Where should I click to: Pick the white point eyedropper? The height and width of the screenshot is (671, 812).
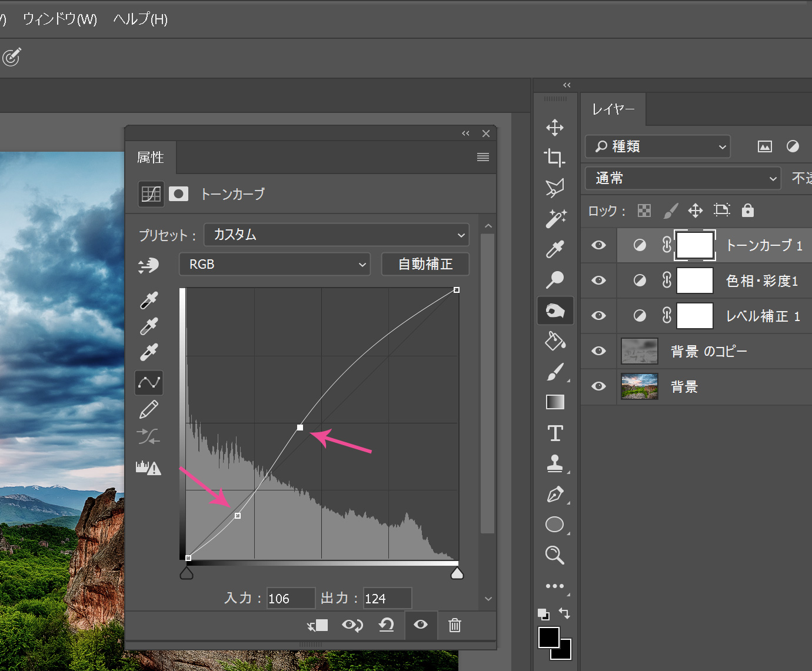(x=149, y=352)
